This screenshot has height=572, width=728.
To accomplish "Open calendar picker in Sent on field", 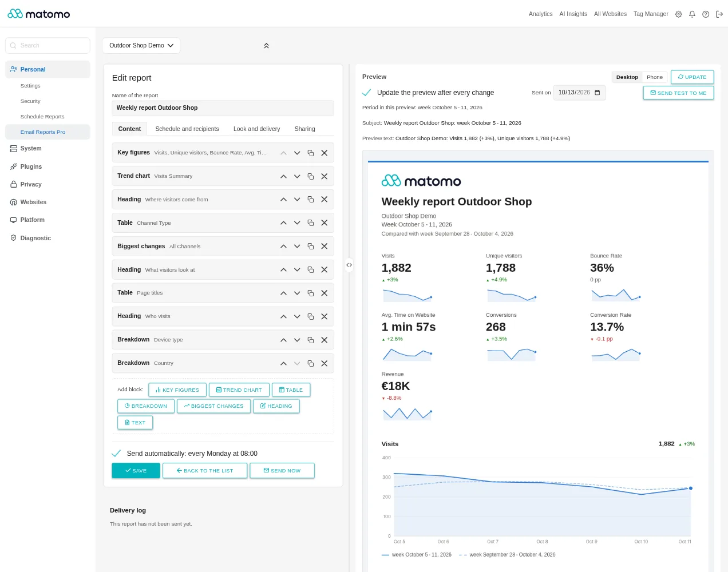I will [x=598, y=93].
